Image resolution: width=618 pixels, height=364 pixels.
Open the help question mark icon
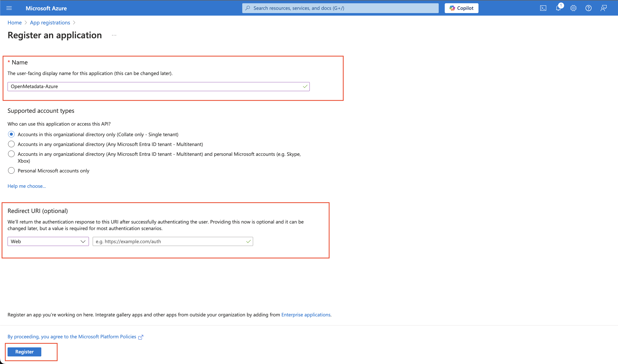coord(588,8)
